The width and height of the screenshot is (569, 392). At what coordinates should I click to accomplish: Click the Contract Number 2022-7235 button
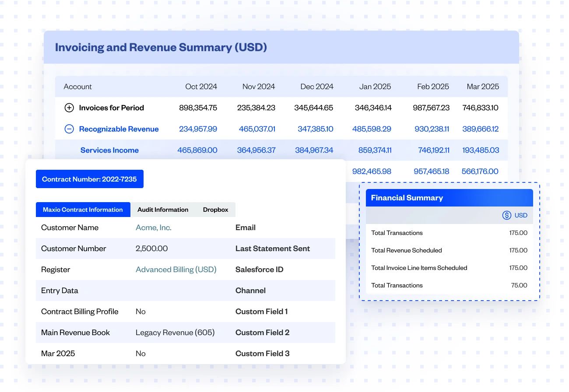[89, 178]
